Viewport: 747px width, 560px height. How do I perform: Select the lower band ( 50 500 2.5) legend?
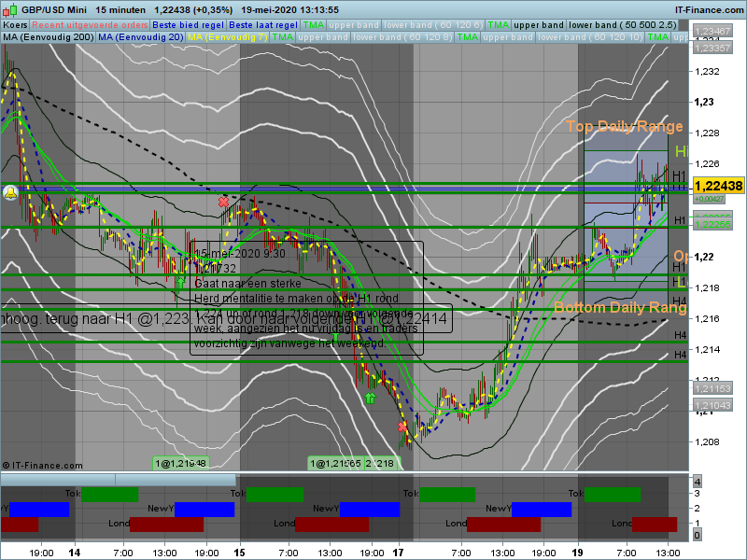622,25
